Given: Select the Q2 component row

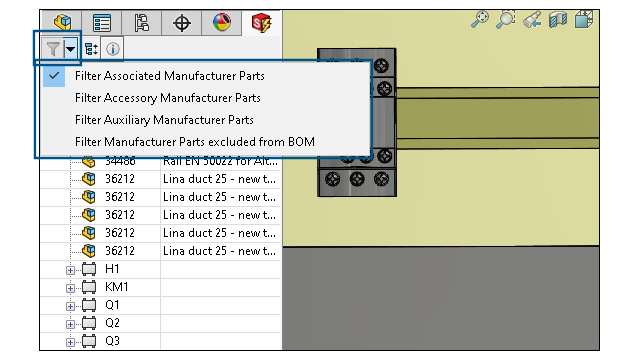Looking at the screenshot, I should pos(161,323).
